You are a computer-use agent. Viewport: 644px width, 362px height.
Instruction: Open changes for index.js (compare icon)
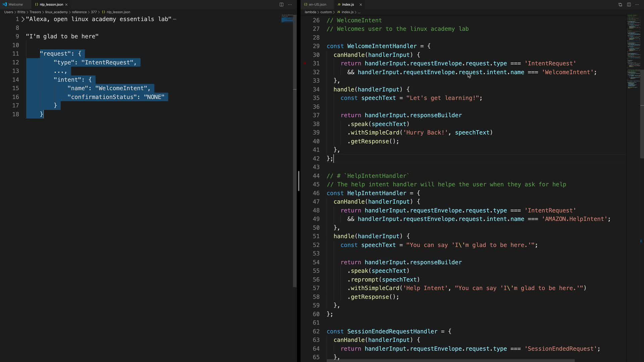click(620, 4)
